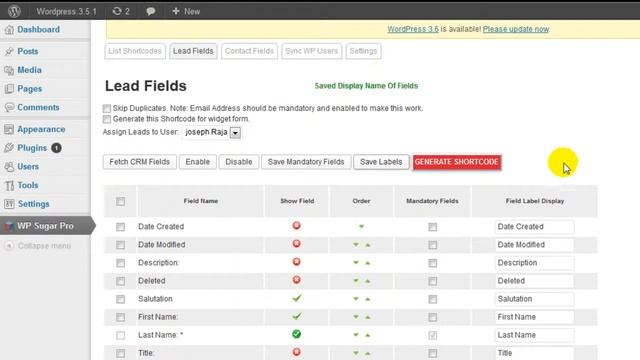
Task: Switch to Sync WP Users tab
Action: coord(311,51)
